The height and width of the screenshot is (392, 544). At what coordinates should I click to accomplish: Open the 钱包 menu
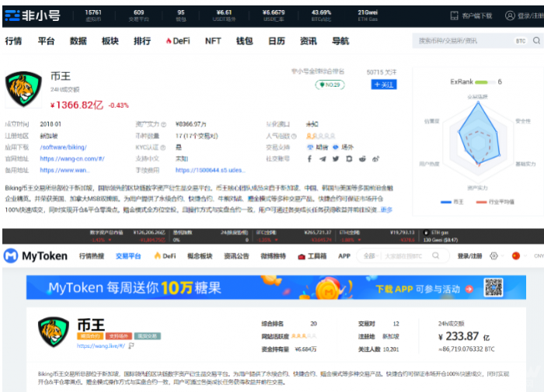pyautogui.click(x=245, y=41)
